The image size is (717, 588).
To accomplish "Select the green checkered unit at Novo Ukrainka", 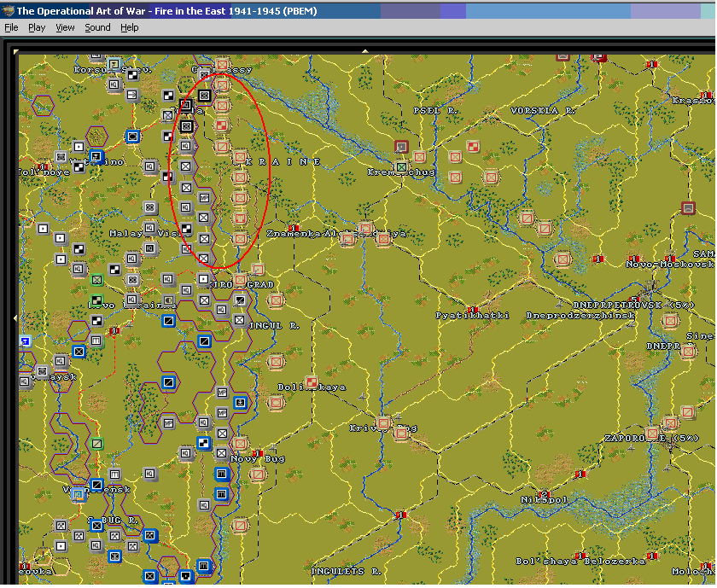I will coord(97,300).
